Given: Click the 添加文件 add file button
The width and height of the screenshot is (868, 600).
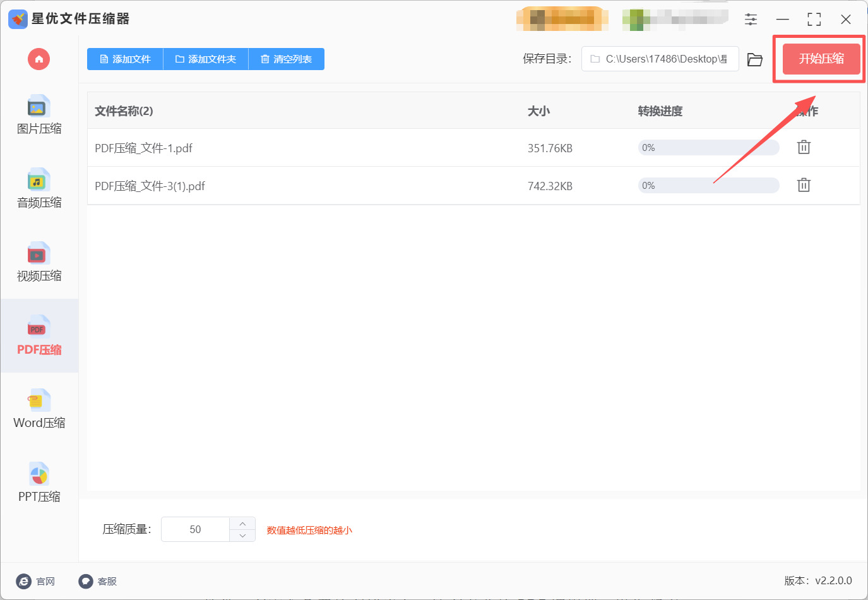Looking at the screenshot, I should click(x=125, y=59).
